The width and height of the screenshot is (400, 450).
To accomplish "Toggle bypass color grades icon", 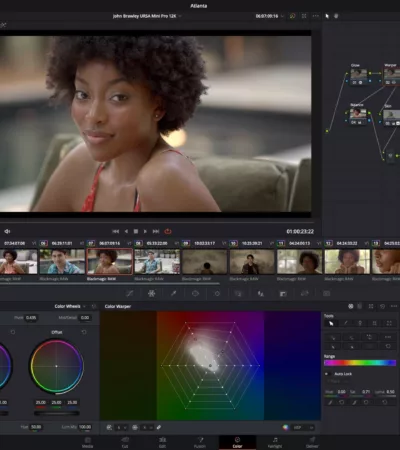I will [x=293, y=16].
